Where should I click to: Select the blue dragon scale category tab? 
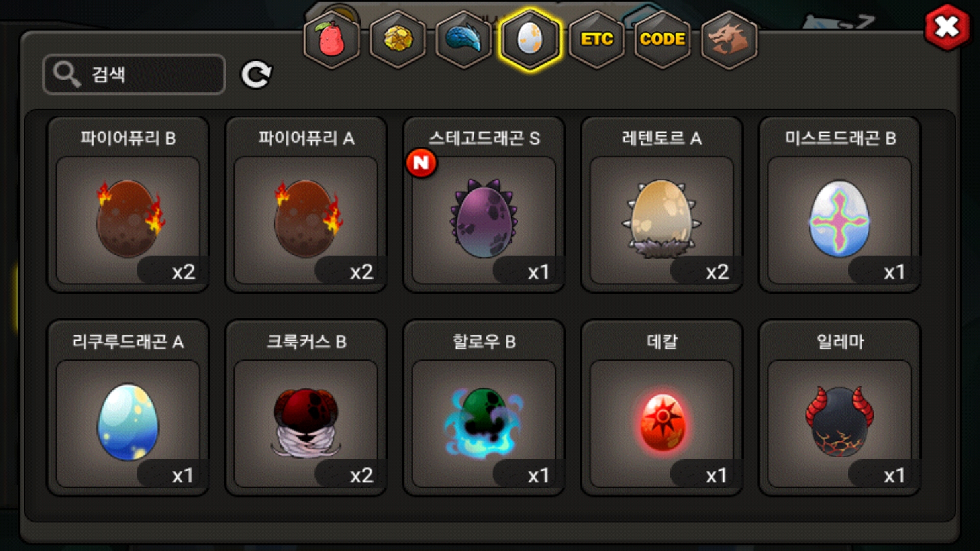coord(463,40)
